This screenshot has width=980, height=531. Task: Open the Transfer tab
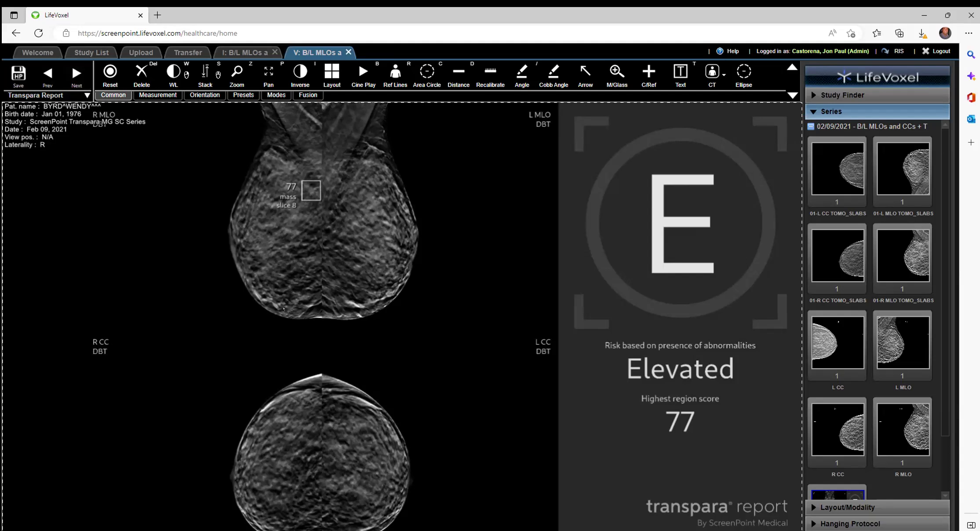coord(188,52)
